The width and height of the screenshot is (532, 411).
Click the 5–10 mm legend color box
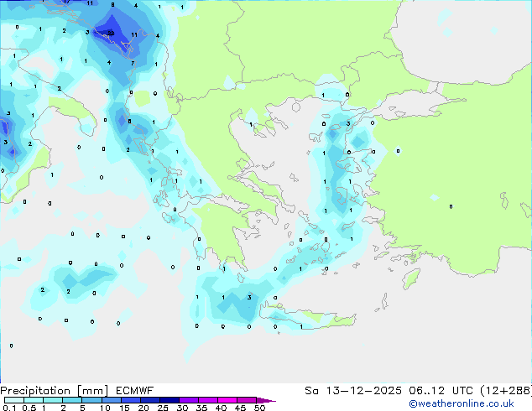point(91,400)
